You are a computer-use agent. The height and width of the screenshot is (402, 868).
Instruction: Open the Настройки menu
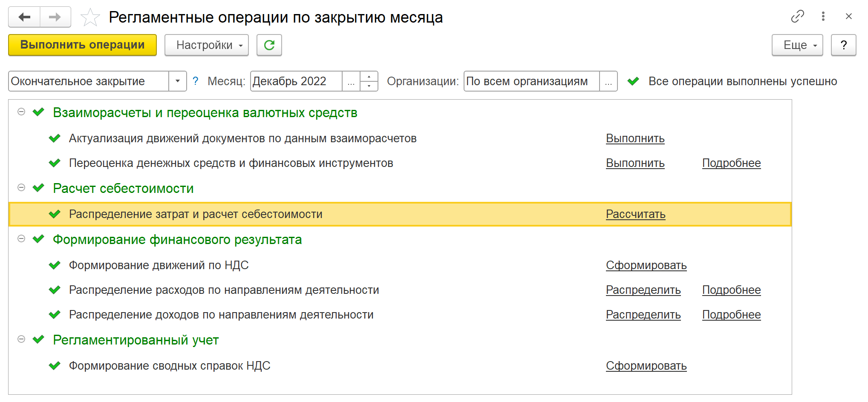pos(206,45)
